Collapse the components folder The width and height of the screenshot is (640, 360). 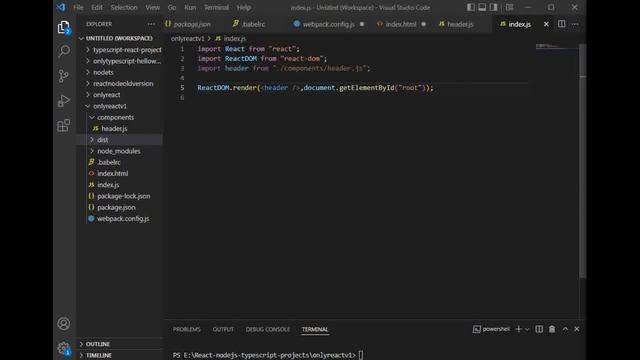point(119,118)
